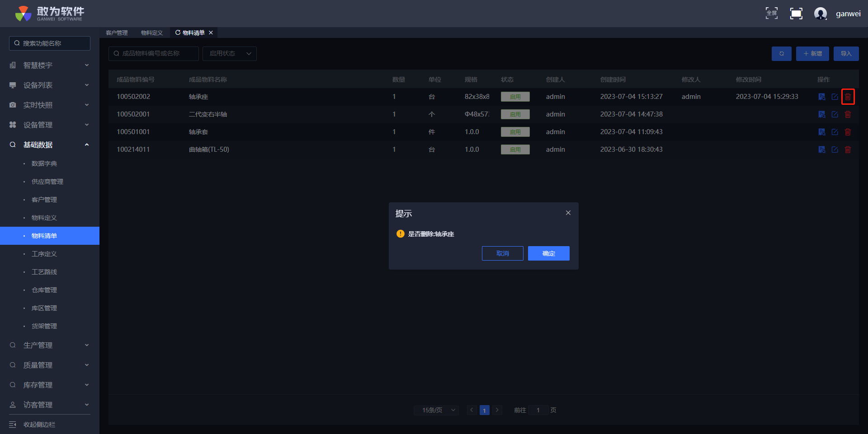
Task: Click the refresh icon button above table
Action: (x=781, y=54)
